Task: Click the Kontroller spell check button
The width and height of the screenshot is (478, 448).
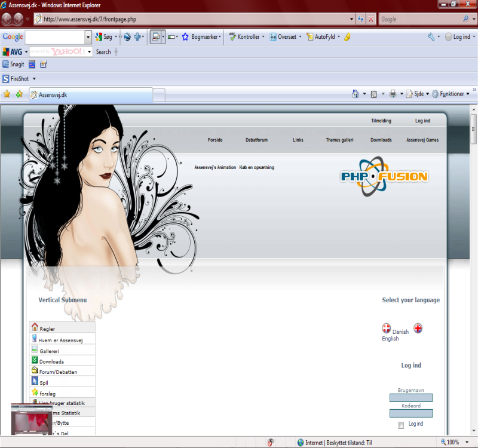Action: click(x=244, y=37)
